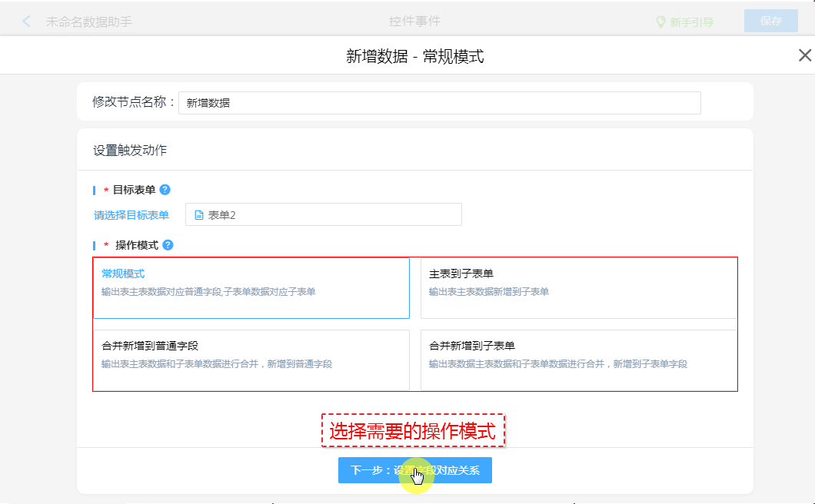Click the 设置触发动作 section heading
815x504 pixels.
pyautogui.click(x=130, y=151)
